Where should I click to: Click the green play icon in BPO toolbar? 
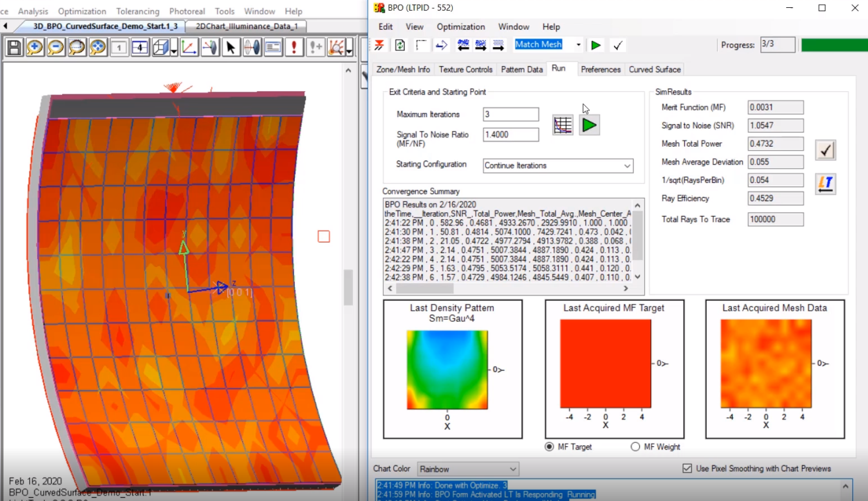coord(596,45)
